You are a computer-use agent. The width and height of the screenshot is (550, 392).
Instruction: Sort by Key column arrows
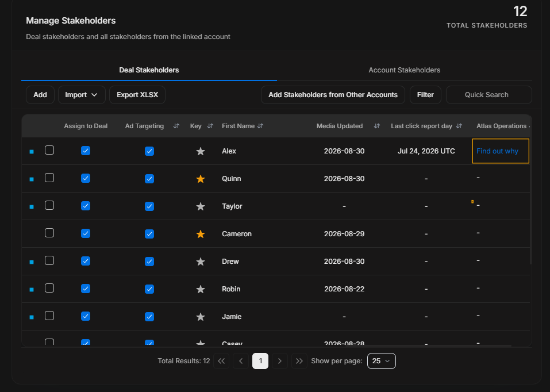(x=210, y=126)
